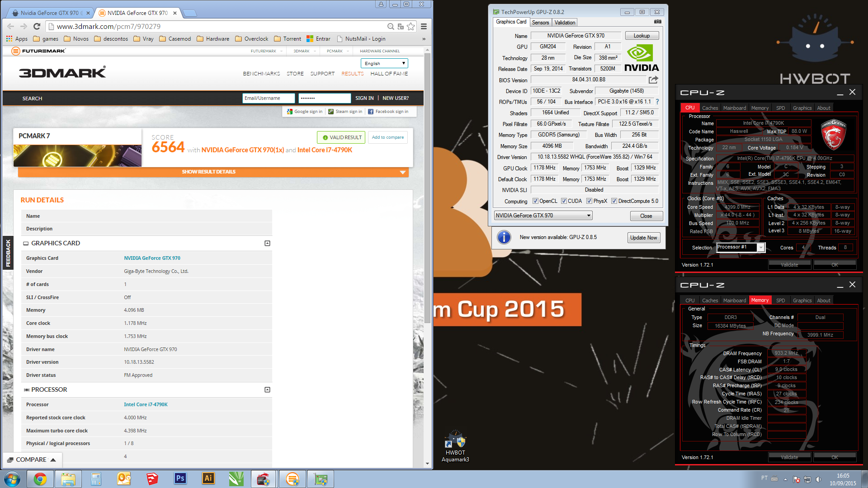Click the GPU-Z screenshot camera icon
The width and height of the screenshot is (868, 488).
pos(658,22)
